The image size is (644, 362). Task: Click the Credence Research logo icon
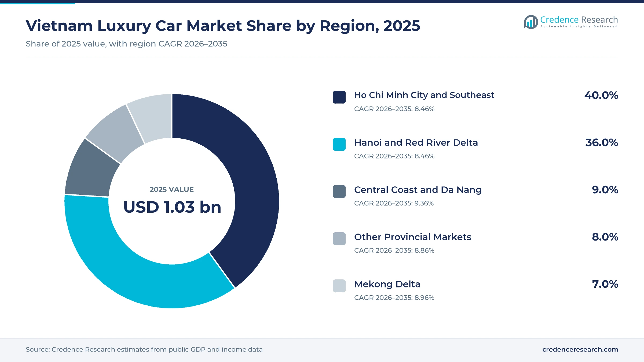(x=531, y=22)
